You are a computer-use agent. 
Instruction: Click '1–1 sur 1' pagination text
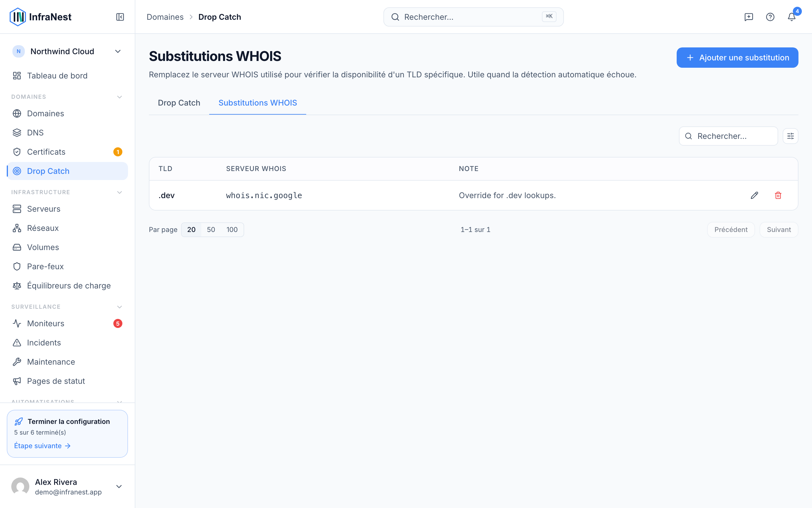475,229
